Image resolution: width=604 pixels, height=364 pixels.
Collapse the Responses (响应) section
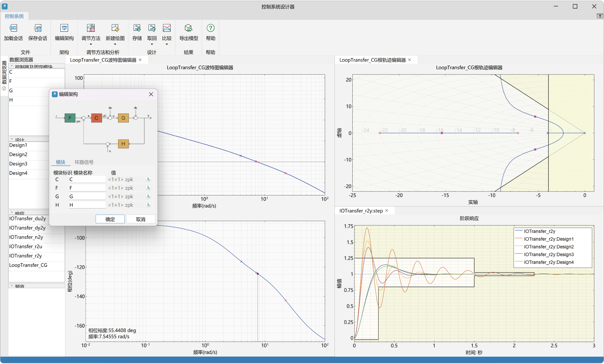tap(12, 213)
